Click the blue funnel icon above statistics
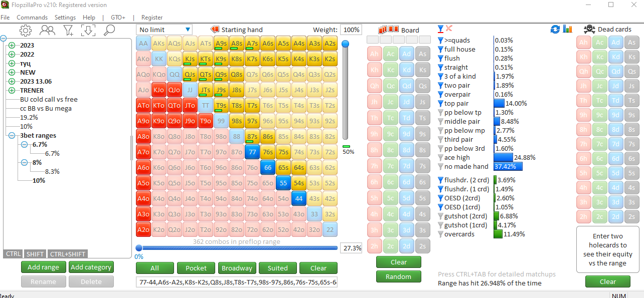Screen dimensions: 644x298 [x=440, y=29]
